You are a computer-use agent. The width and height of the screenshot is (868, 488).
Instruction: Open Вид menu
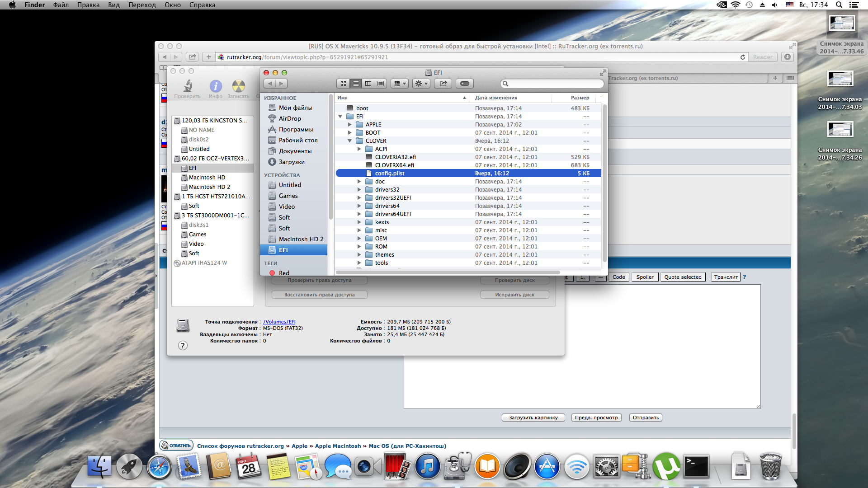(113, 5)
